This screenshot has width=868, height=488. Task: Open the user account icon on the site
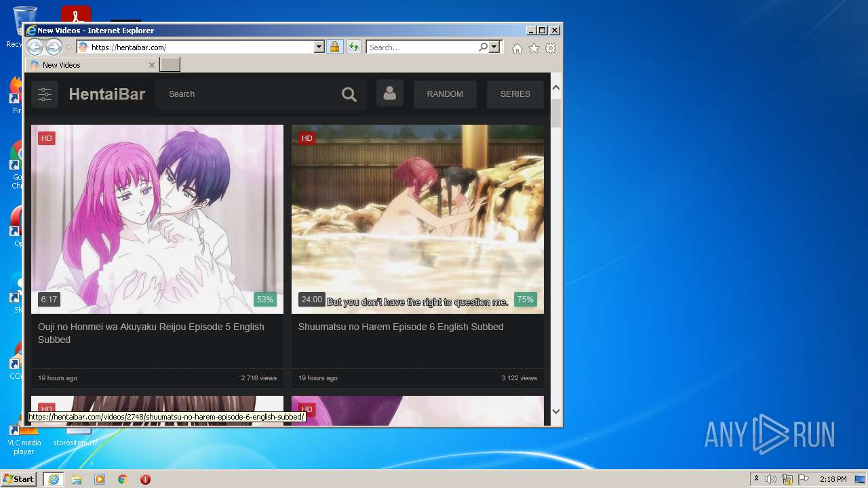coord(390,94)
